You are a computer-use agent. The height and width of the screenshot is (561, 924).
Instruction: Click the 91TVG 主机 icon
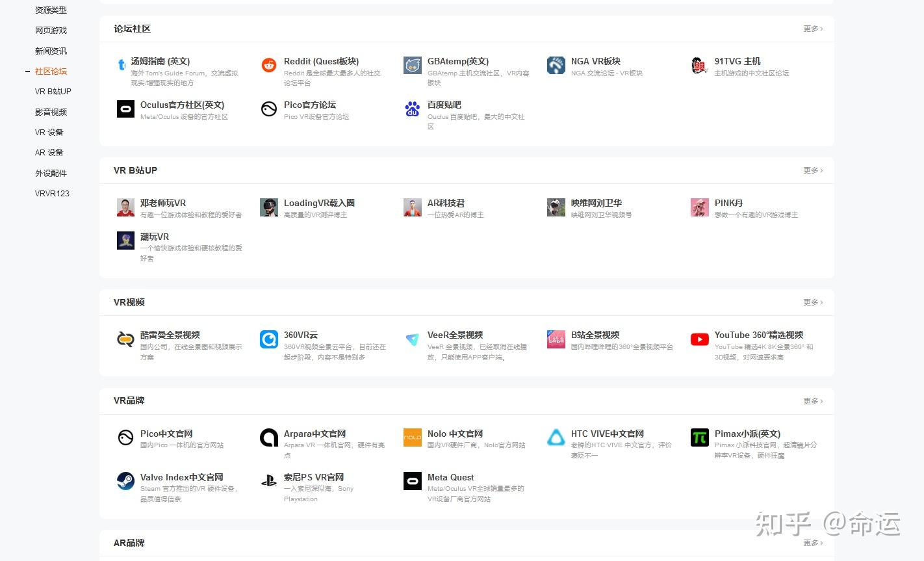point(700,65)
